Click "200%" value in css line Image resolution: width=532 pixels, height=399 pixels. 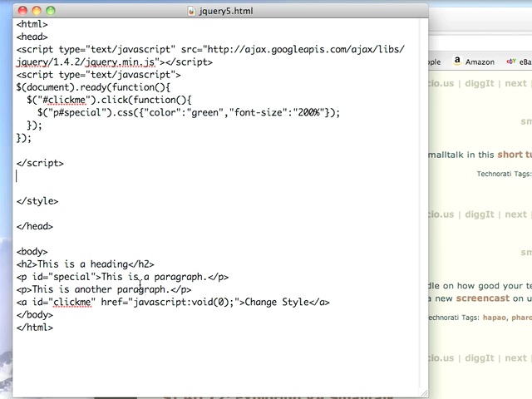pos(309,112)
